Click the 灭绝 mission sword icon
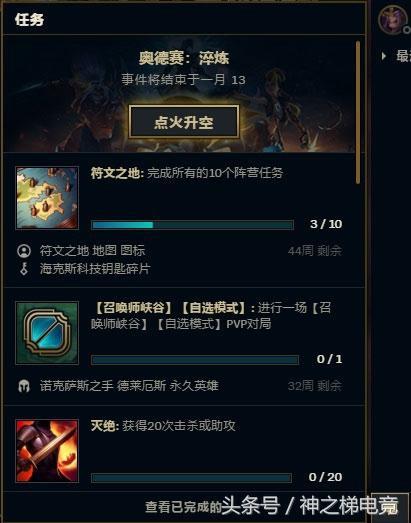This screenshot has width=411, height=523. pyautogui.click(x=47, y=451)
